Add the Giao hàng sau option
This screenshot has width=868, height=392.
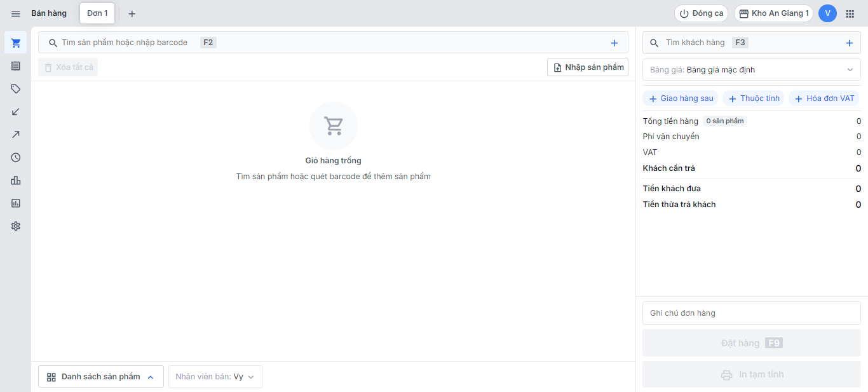[681, 98]
